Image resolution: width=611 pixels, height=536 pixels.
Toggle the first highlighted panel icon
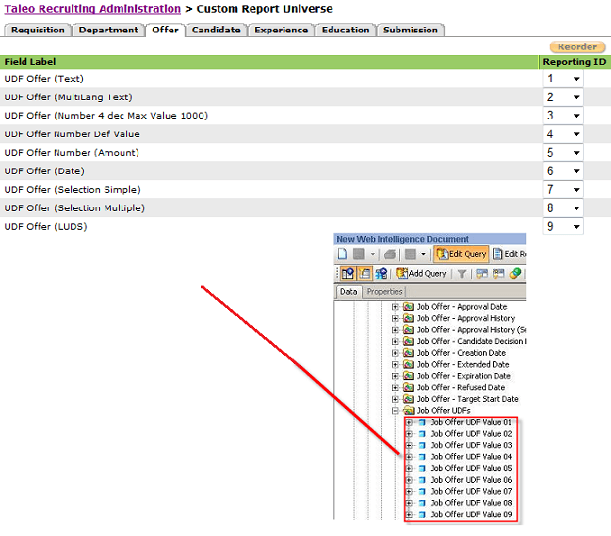pyautogui.click(x=347, y=273)
